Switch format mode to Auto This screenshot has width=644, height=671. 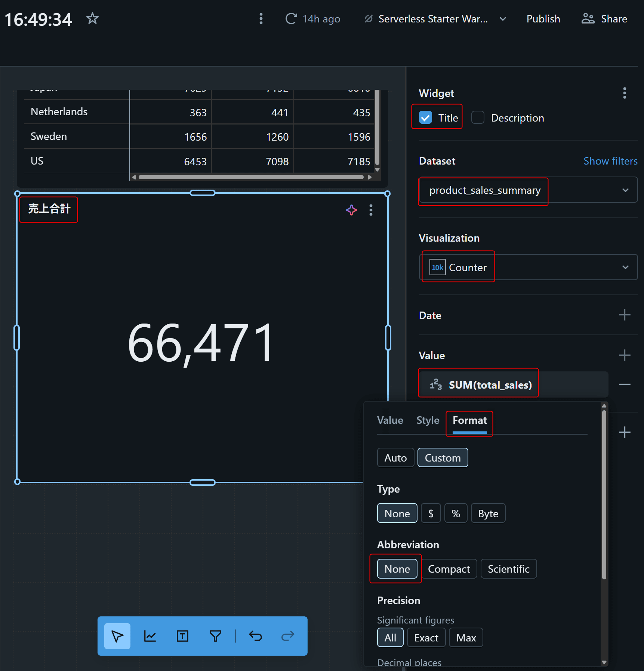click(x=395, y=458)
